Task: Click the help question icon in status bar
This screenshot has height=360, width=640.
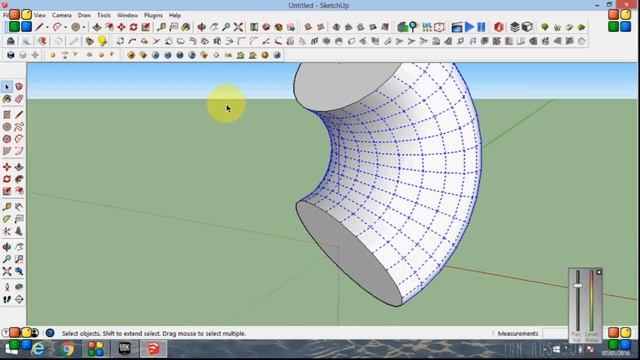Action: 50,333
